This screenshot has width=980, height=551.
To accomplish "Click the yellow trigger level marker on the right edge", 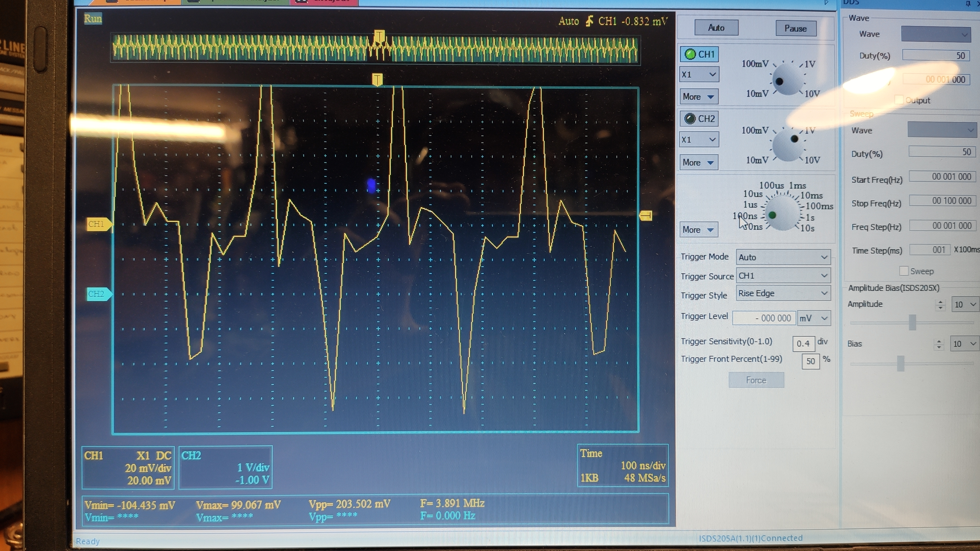I will point(646,216).
